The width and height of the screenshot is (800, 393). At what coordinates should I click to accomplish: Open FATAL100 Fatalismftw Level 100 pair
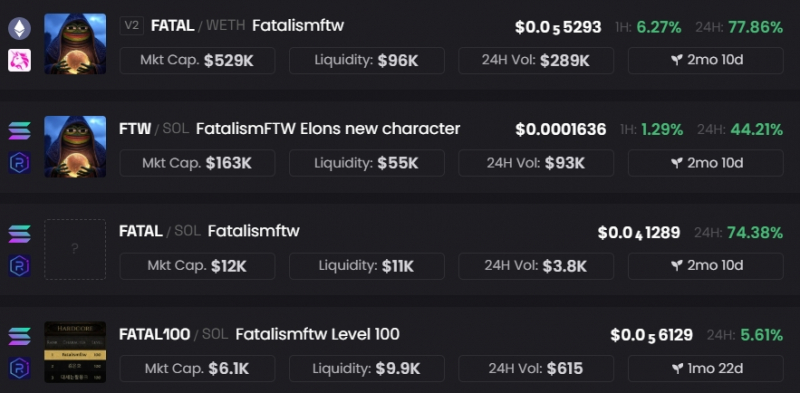click(259, 334)
